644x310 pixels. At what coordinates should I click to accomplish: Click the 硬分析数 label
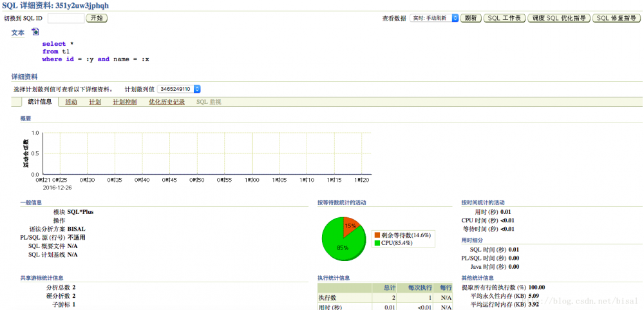pos(59,296)
